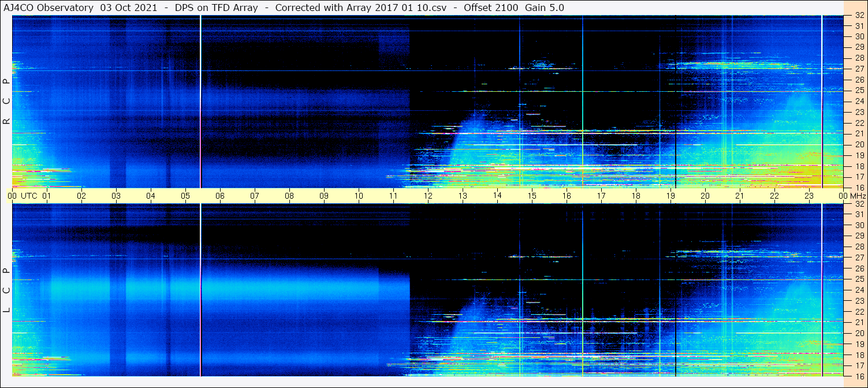
Task: Click the 03 hour label on the time axis
Action: [116, 196]
